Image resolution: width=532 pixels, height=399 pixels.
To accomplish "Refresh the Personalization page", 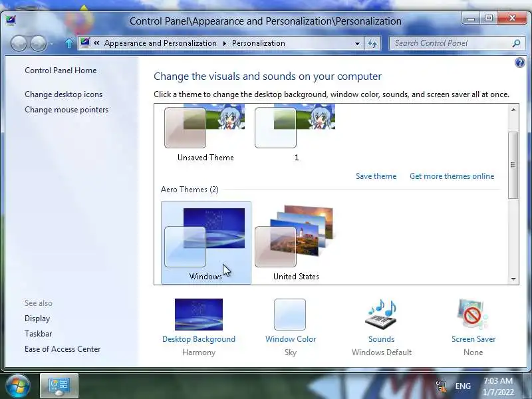I will [372, 43].
